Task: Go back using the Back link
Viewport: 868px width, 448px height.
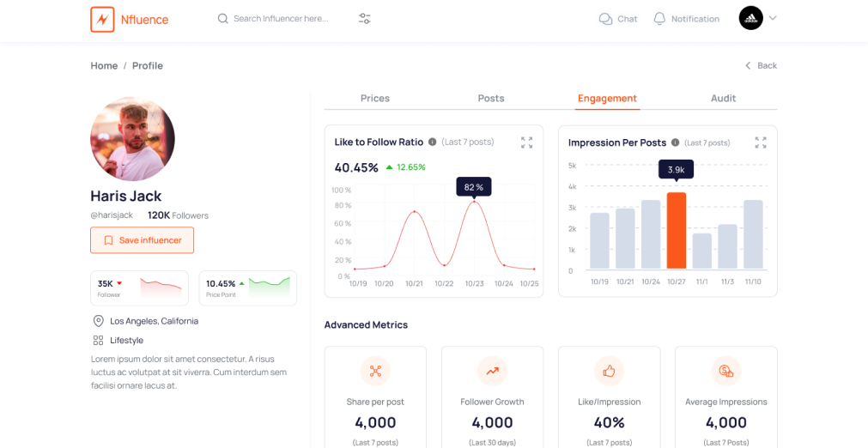Action: (x=761, y=66)
